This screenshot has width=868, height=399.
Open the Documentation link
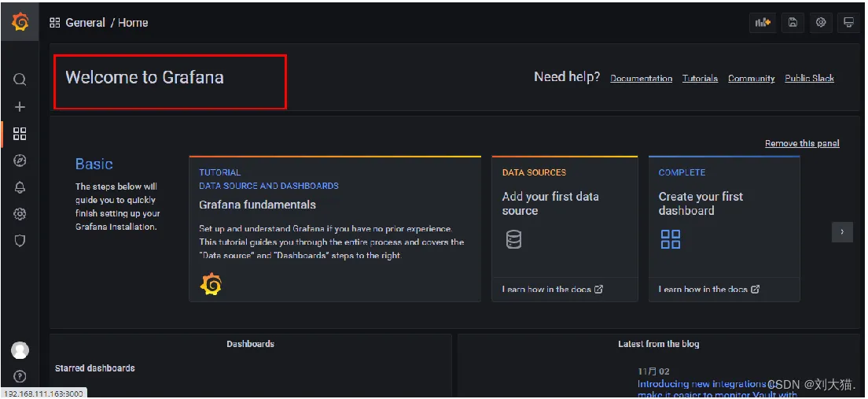[x=641, y=79]
